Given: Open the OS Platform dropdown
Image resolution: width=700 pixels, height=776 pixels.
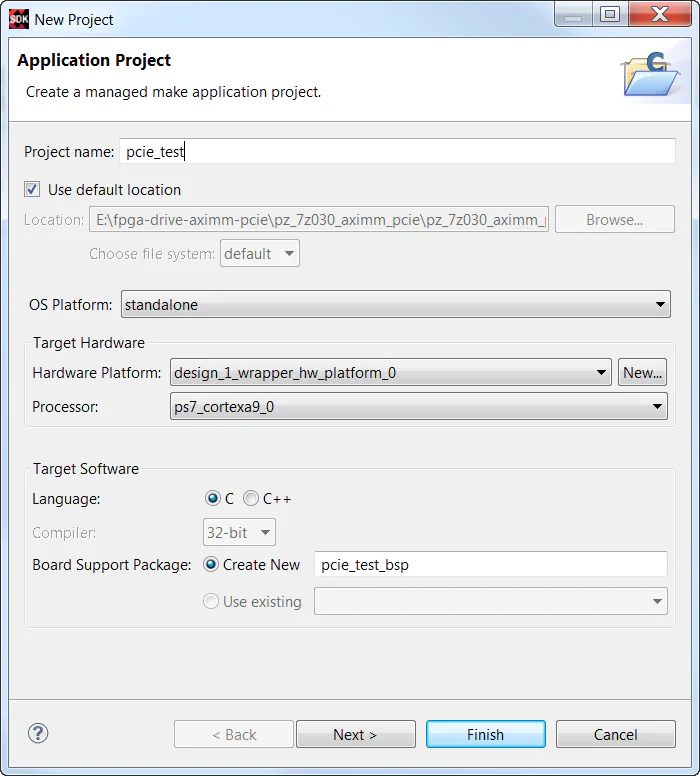Looking at the screenshot, I should [x=395, y=305].
